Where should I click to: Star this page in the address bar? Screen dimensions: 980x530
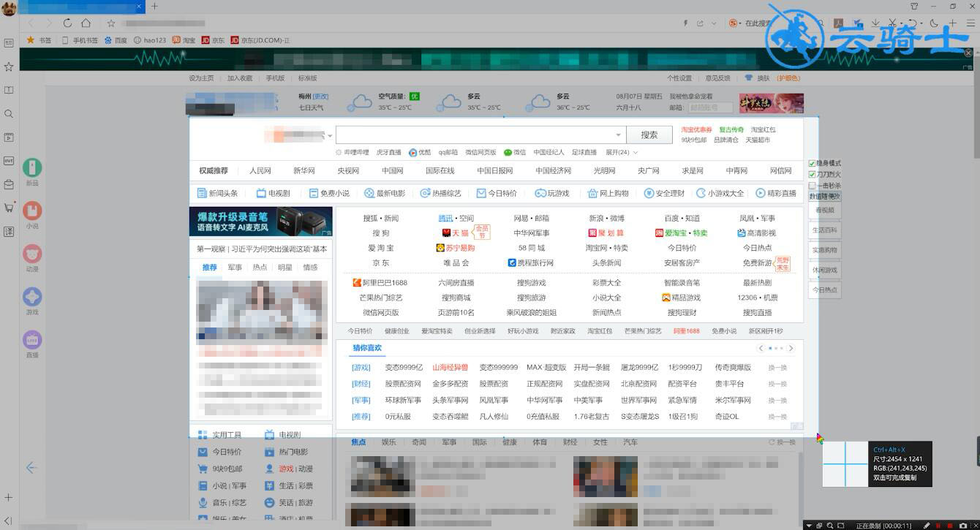point(111,23)
